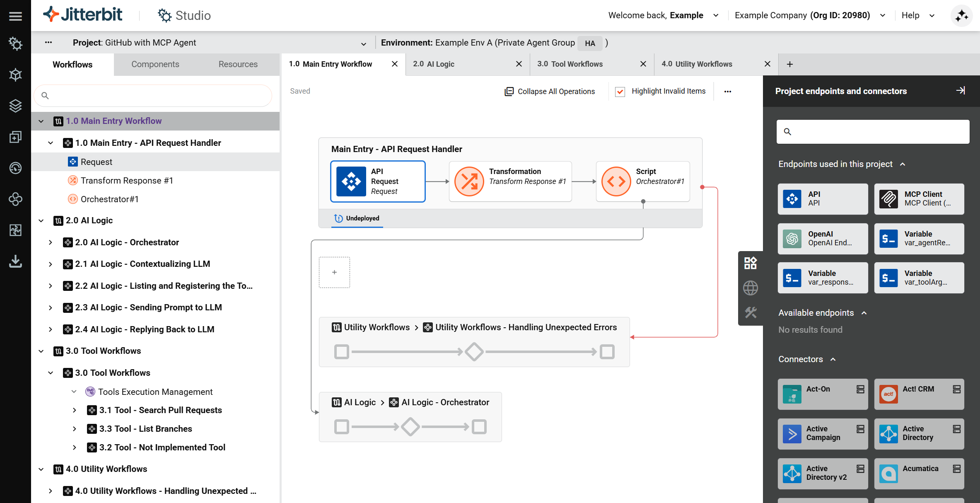Image resolution: width=980 pixels, height=503 pixels.
Task: Open the globe tab on design palette
Action: [x=750, y=288]
